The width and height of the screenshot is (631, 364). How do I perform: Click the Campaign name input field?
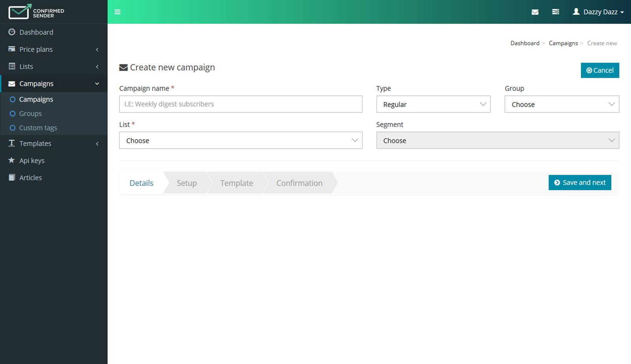pyautogui.click(x=241, y=104)
